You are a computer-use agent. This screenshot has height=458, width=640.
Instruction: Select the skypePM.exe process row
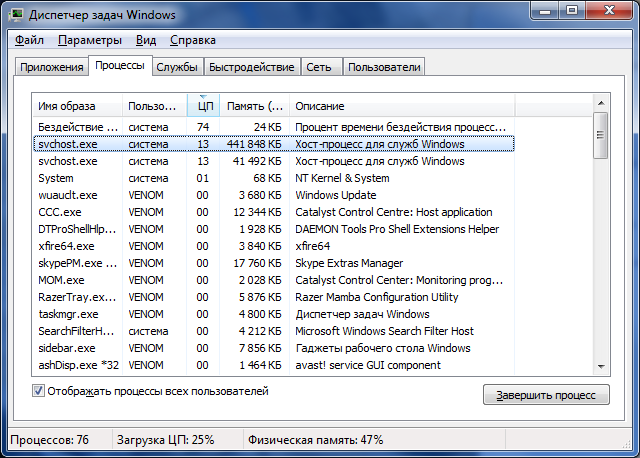[x=273, y=263]
